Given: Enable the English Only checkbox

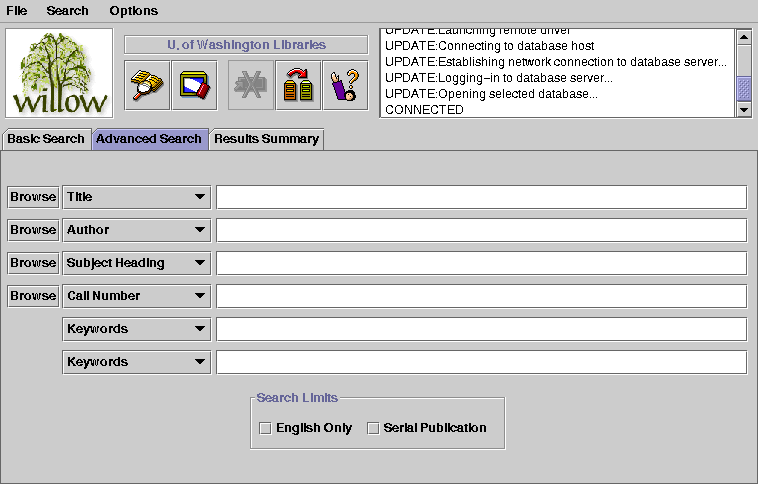Looking at the screenshot, I should pyautogui.click(x=266, y=428).
